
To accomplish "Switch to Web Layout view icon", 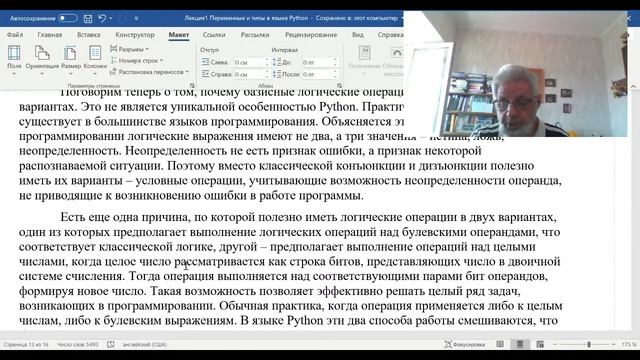I will click(x=540, y=344).
